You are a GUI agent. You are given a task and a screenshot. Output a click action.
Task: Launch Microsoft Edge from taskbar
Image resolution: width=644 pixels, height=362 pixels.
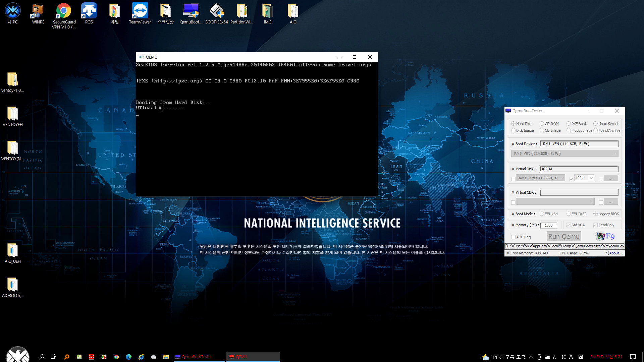point(129,357)
